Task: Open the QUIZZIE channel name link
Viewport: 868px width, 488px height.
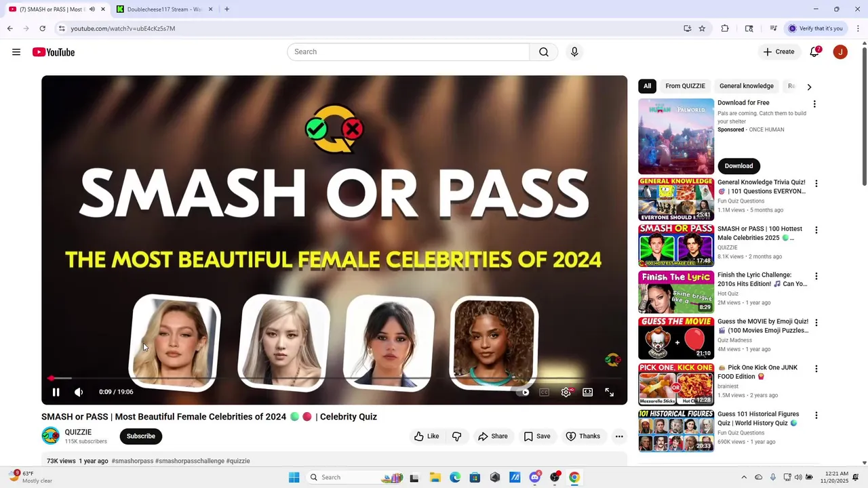Action: (78, 432)
